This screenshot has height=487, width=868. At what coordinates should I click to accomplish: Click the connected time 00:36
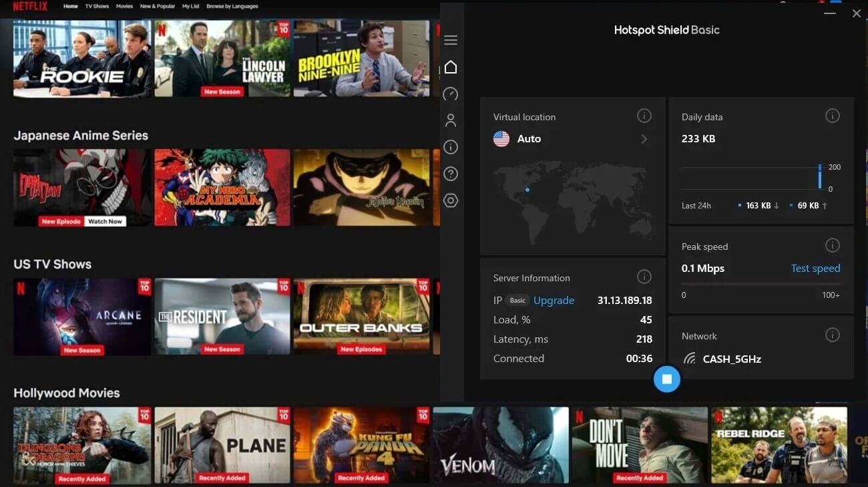[639, 359]
